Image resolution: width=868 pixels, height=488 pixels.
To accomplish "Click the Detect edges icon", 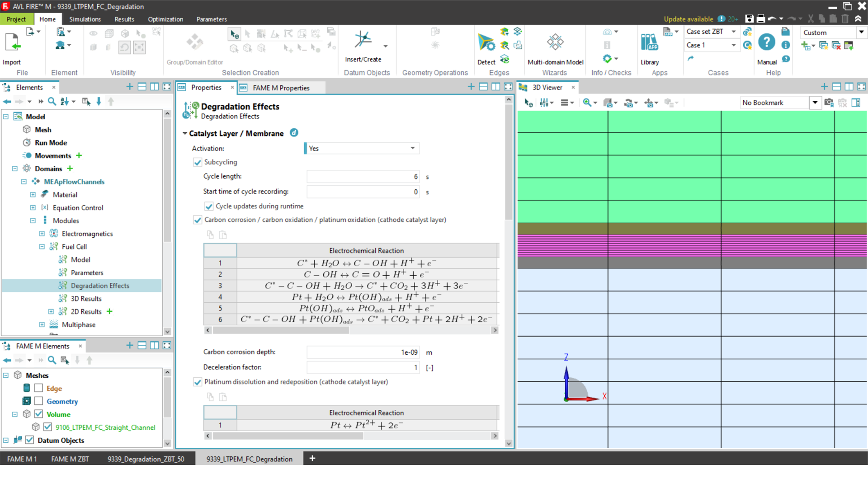I will tap(486, 42).
